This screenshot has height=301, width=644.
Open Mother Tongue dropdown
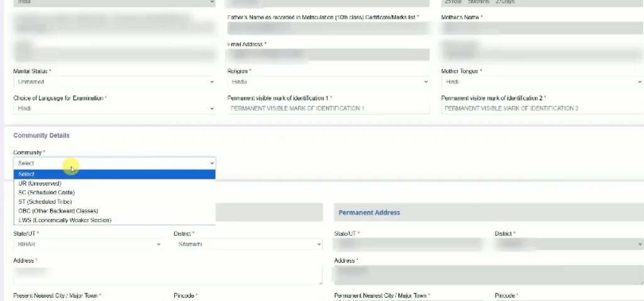542,82
